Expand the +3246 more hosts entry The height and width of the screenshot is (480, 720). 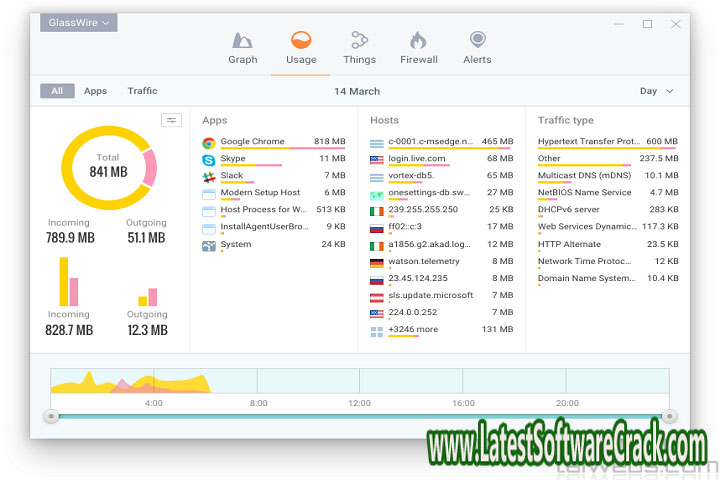[412, 330]
